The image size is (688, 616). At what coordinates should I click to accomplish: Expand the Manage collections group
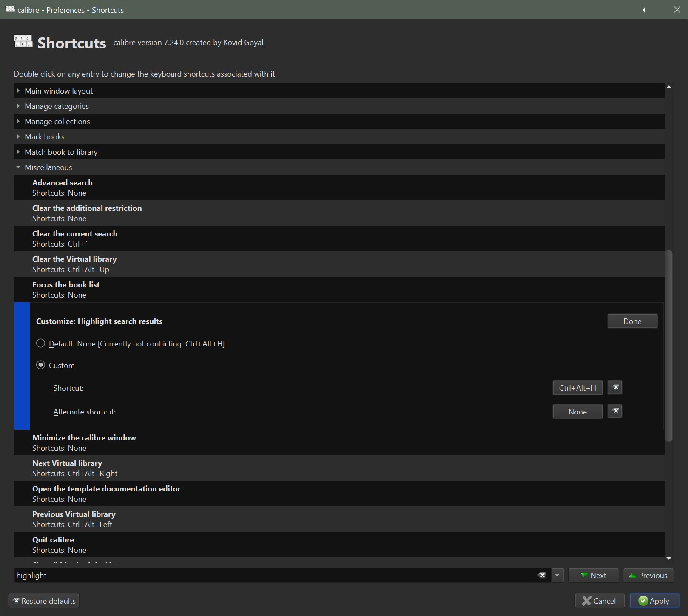click(x=18, y=121)
